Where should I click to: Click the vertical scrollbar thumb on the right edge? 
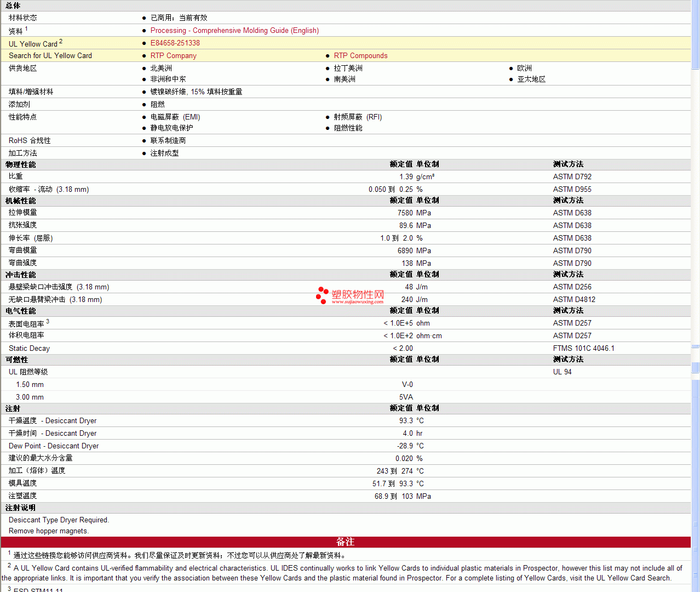pos(696,35)
